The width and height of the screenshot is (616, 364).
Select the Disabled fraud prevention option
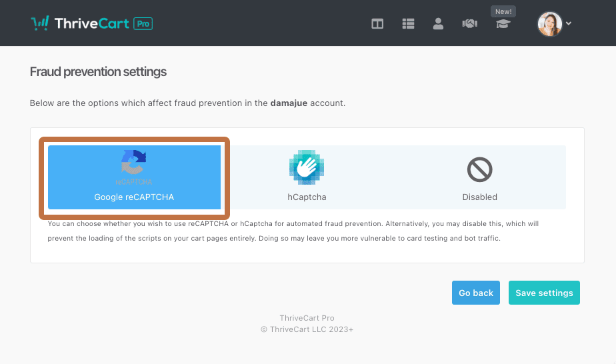click(x=480, y=177)
